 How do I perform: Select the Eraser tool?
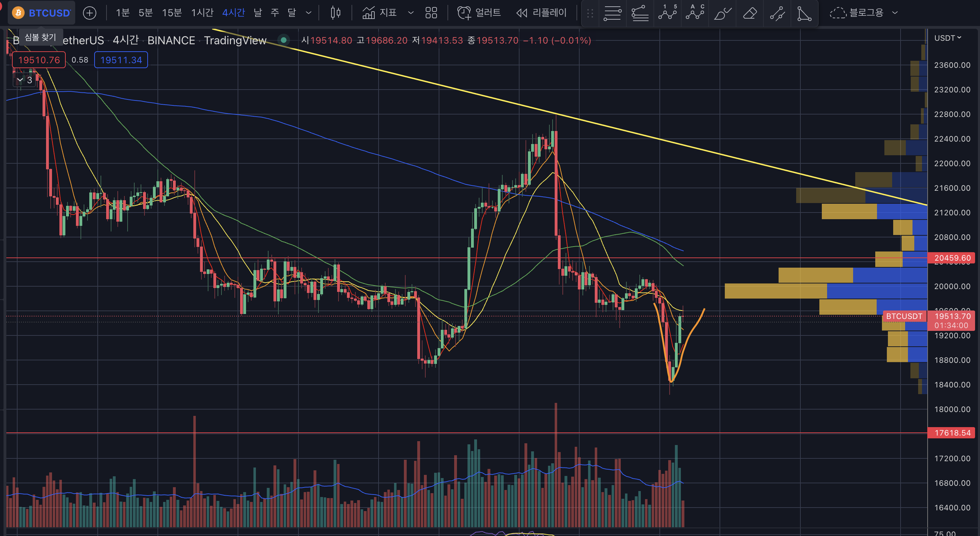coord(749,13)
